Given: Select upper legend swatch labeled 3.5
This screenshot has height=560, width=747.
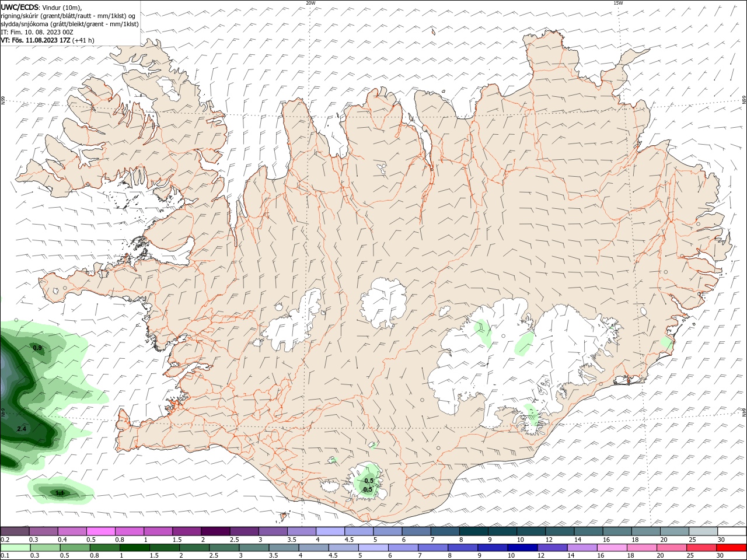Looking at the screenshot, I should click(x=302, y=531).
